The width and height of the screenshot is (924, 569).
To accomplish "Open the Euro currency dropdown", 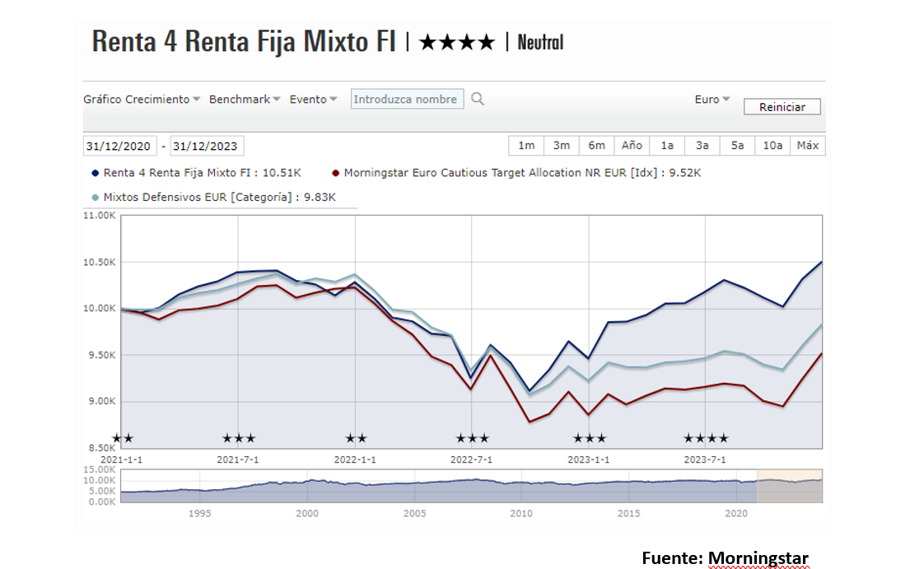I will pyautogui.click(x=712, y=100).
